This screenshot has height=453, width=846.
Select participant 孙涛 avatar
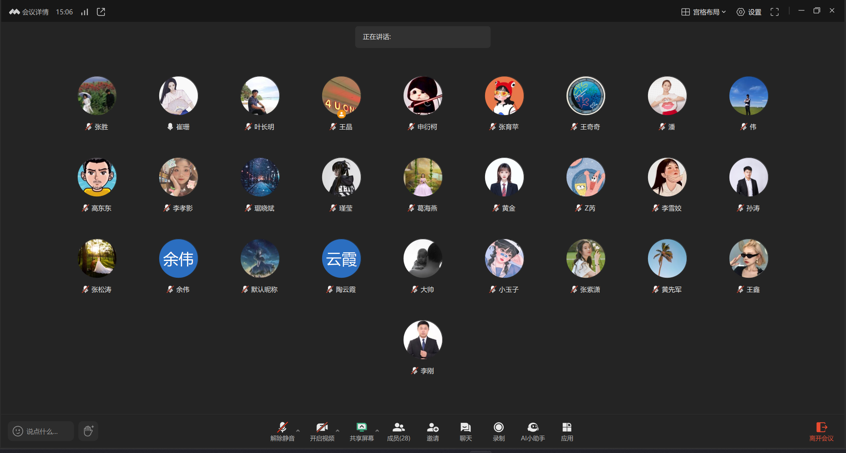click(749, 177)
